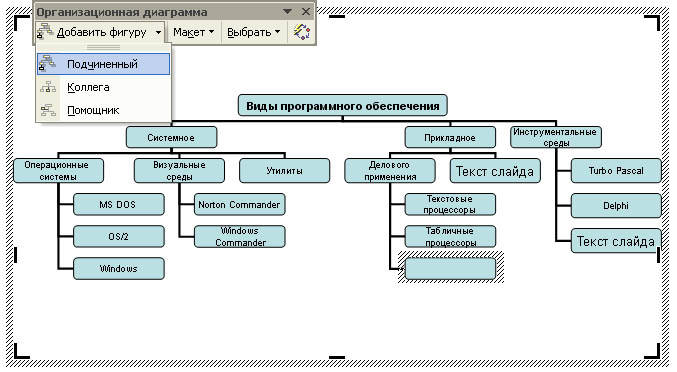
Task: Select the MS DOS box
Action: (x=119, y=204)
